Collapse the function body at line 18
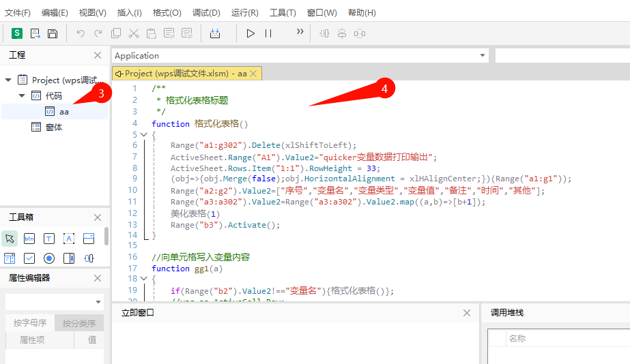Screen dimensions: 630x364 tap(143, 278)
